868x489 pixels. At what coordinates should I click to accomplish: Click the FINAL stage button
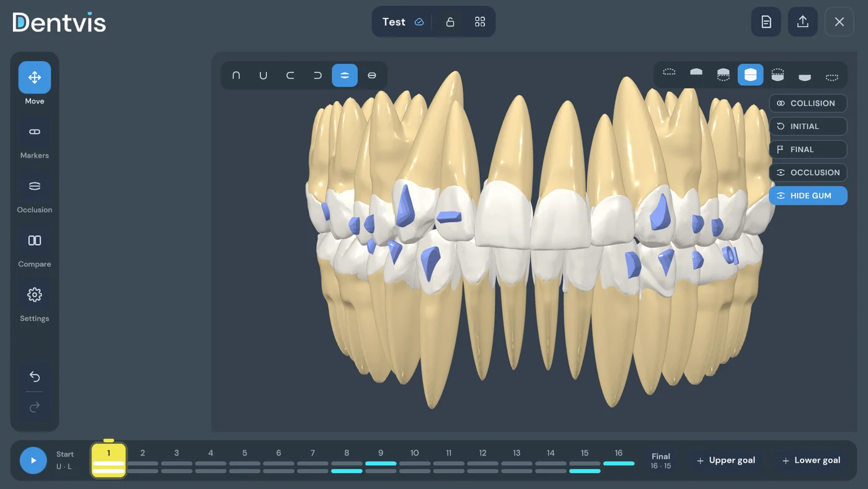(808, 150)
